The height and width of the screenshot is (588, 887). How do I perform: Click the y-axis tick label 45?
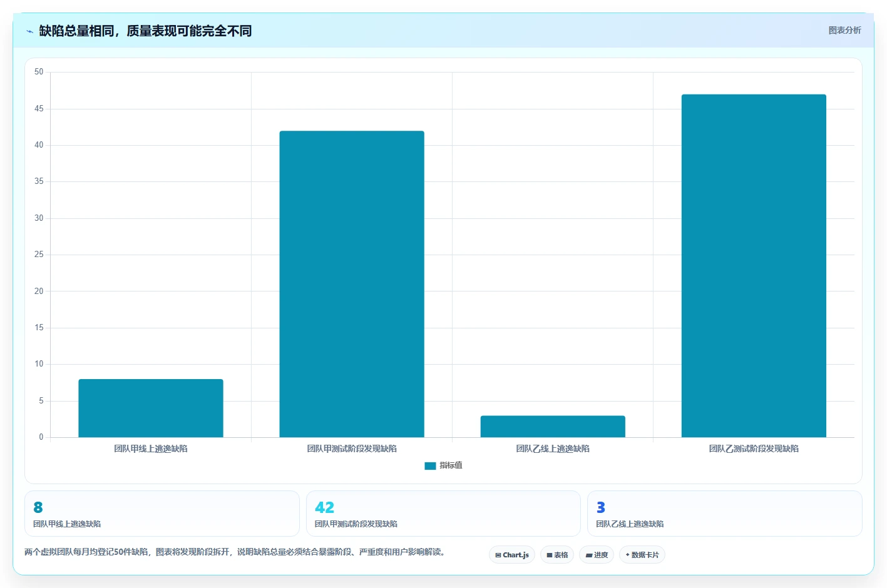[x=39, y=109]
